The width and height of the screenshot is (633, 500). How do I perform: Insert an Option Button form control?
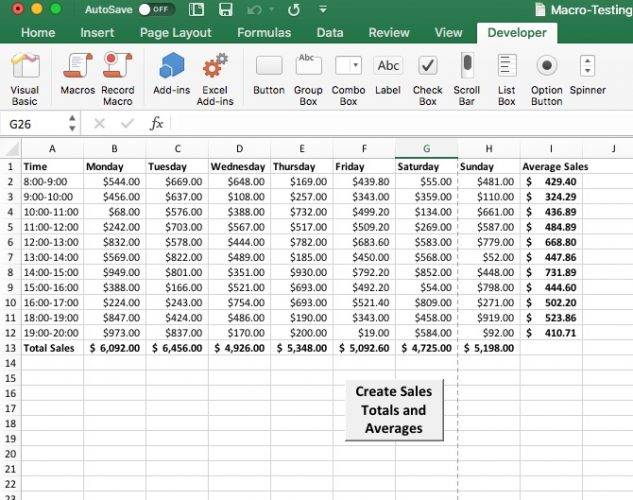[547, 78]
